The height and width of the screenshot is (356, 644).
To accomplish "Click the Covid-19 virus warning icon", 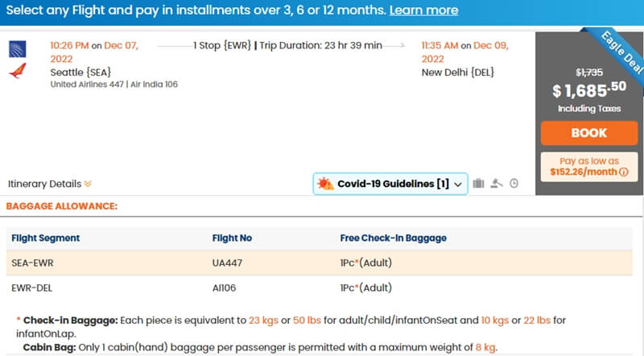I will (x=325, y=184).
